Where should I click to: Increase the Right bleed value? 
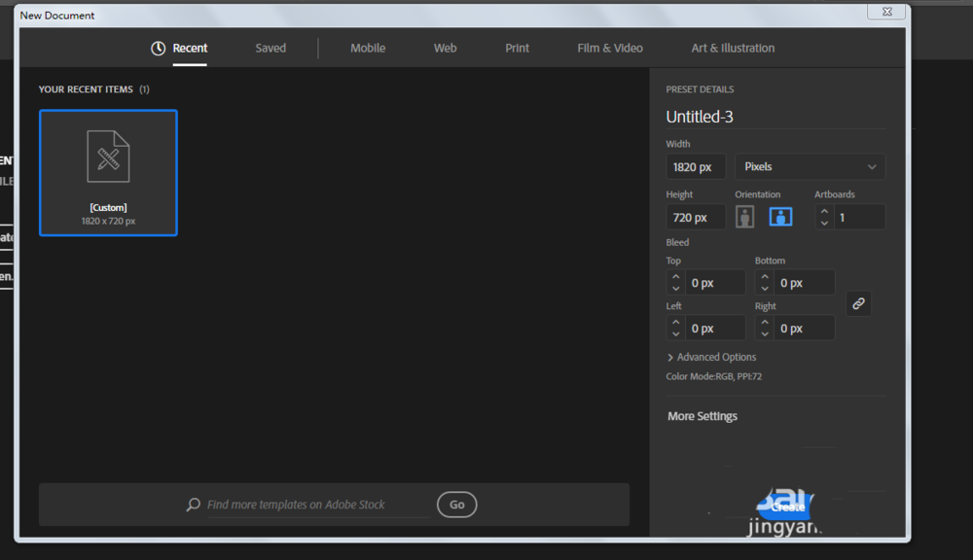(765, 322)
